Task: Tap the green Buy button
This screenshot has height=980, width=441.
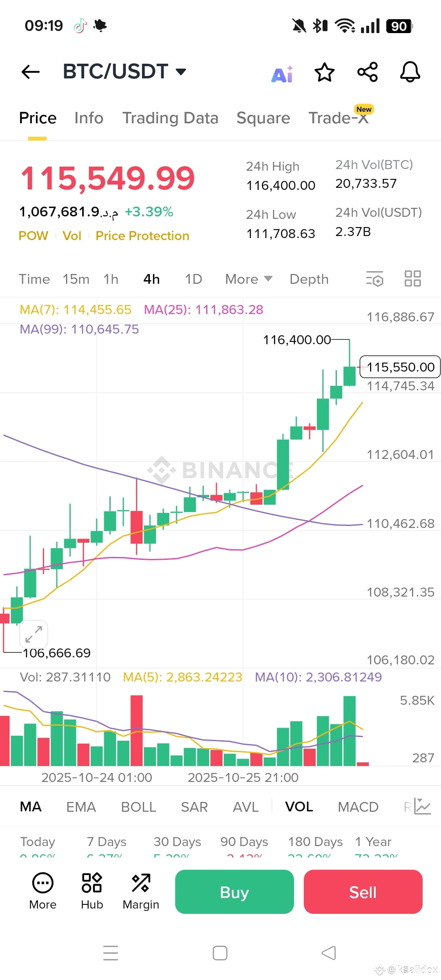Action: click(x=234, y=892)
